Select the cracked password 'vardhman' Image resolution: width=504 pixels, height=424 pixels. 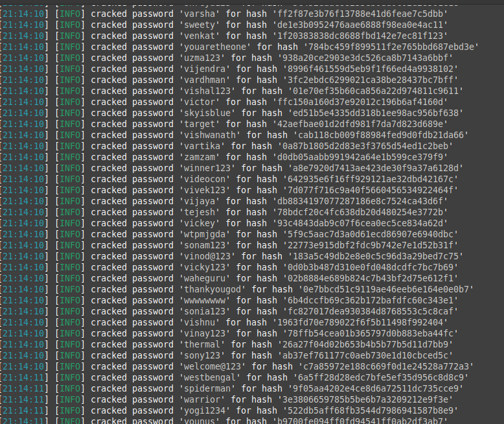[x=205, y=80]
